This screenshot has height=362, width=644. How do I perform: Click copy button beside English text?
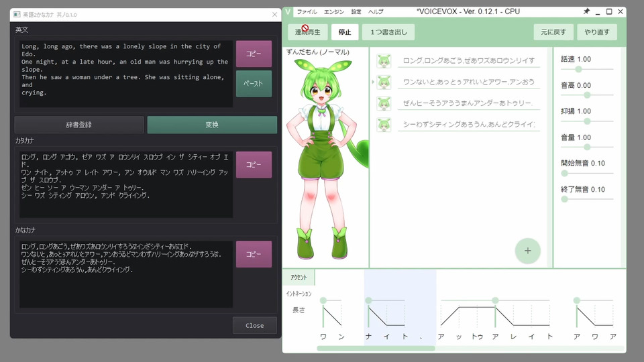(254, 54)
